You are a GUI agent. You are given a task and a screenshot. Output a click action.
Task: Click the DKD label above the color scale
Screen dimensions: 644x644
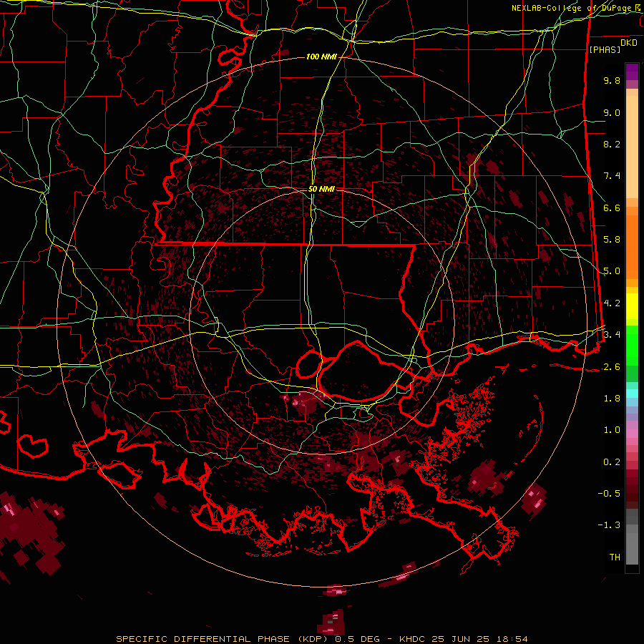tap(629, 43)
